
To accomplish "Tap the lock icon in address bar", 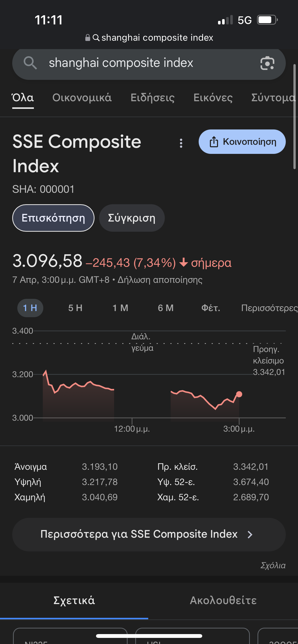I will point(88,38).
